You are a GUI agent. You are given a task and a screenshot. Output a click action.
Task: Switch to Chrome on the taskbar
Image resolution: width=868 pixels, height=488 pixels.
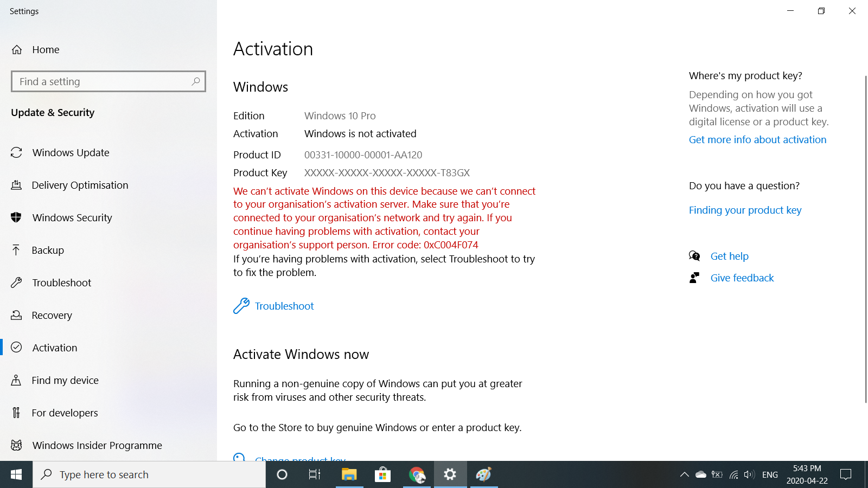tap(417, 474)
